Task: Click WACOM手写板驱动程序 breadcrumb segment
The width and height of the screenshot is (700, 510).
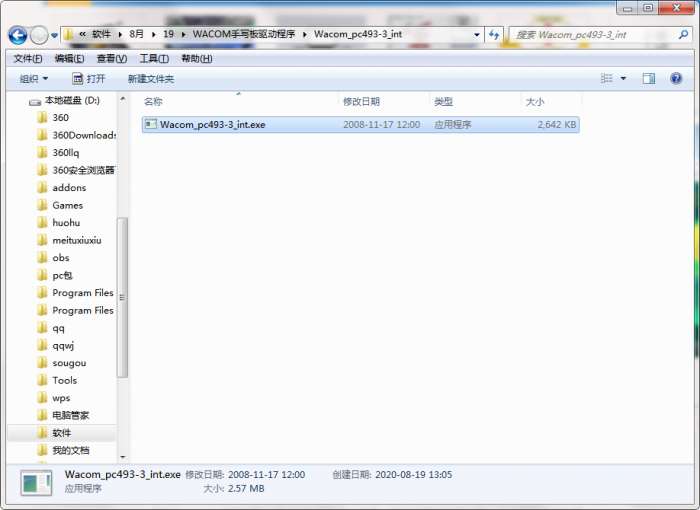Action: tap(244, 34)
